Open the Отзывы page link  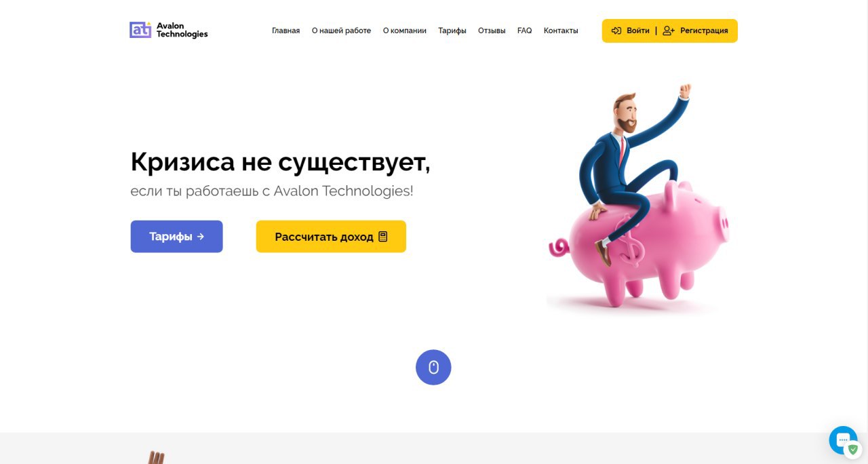[x=492, y=31]
